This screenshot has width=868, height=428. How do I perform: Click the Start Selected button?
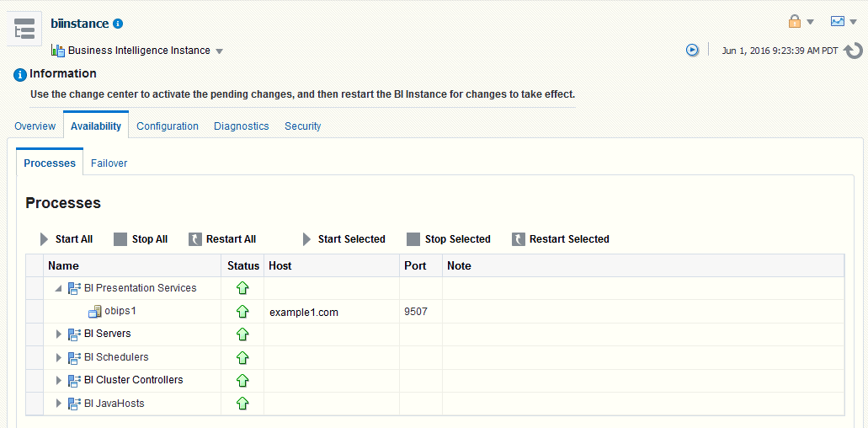[343, 239]
